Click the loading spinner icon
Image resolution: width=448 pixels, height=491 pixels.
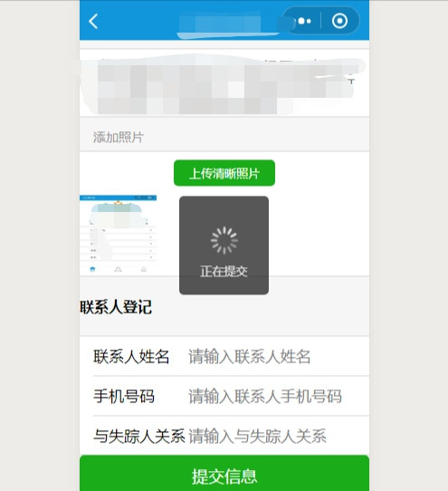click(224, 240)
